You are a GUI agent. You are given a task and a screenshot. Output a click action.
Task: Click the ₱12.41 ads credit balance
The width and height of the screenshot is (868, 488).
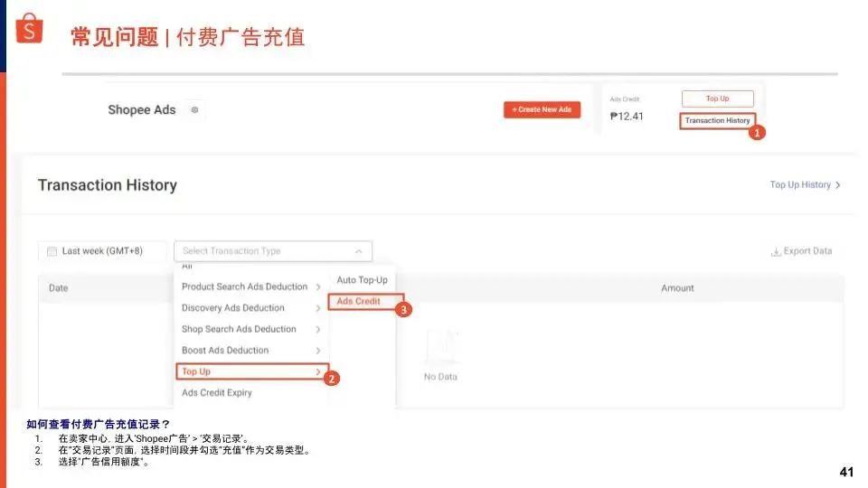[627, 117]
